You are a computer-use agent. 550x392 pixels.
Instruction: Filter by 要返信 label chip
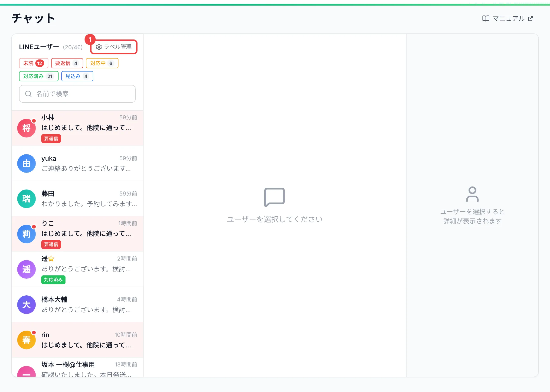(67, 63)
